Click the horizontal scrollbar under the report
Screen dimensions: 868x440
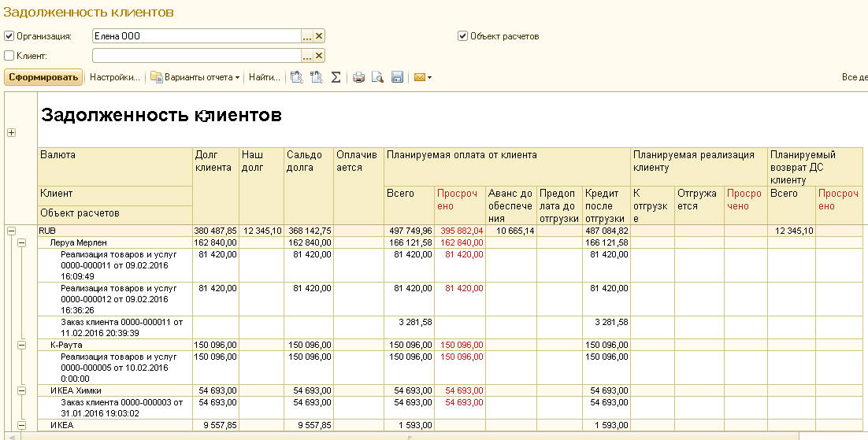(410, 436)
